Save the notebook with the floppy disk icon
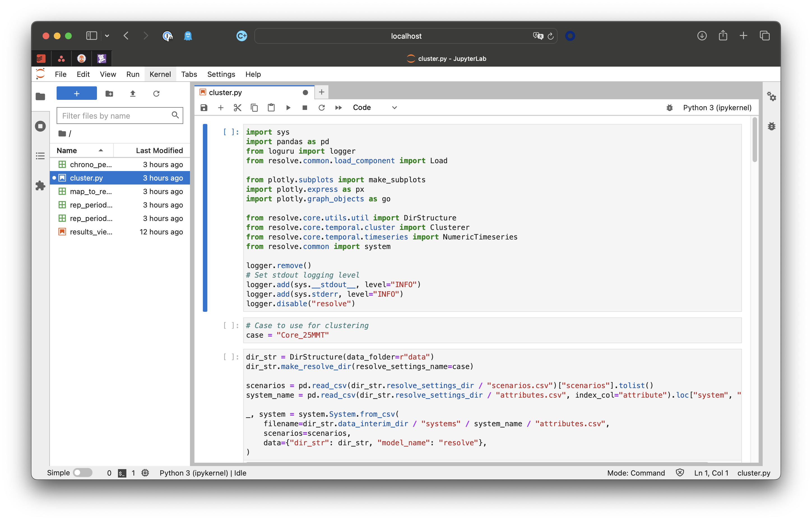812x521 pixels. coord(204,108)
